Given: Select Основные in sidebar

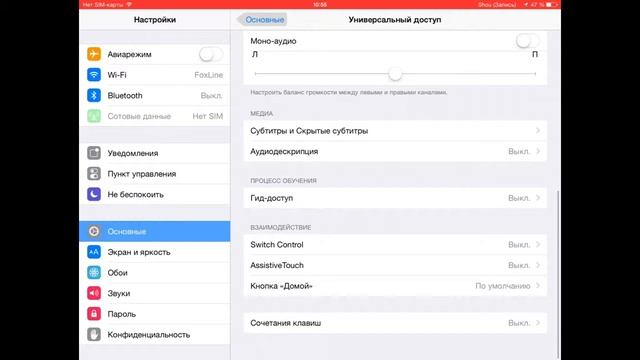Looking at the screenshot, I should pyautogui.click(x=155, y=231).
